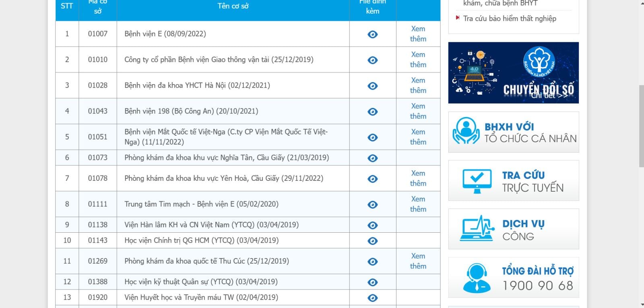Open Tổng đài hỗ trợ 1900 90 68

click(514, 278)
